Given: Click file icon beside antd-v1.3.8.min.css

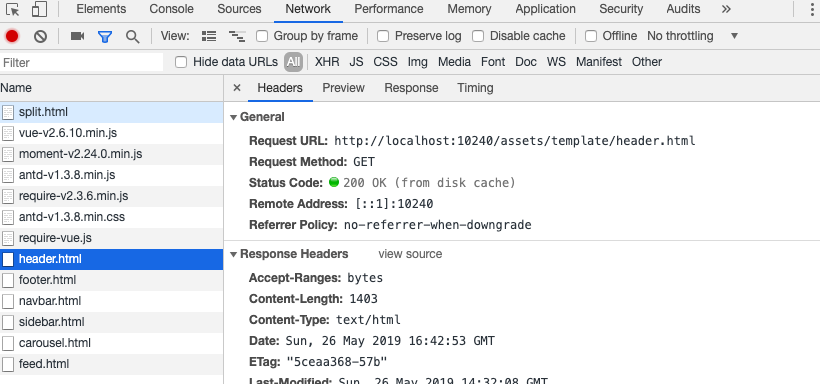Looking at the screenshot, I should [x=8, y=217].
